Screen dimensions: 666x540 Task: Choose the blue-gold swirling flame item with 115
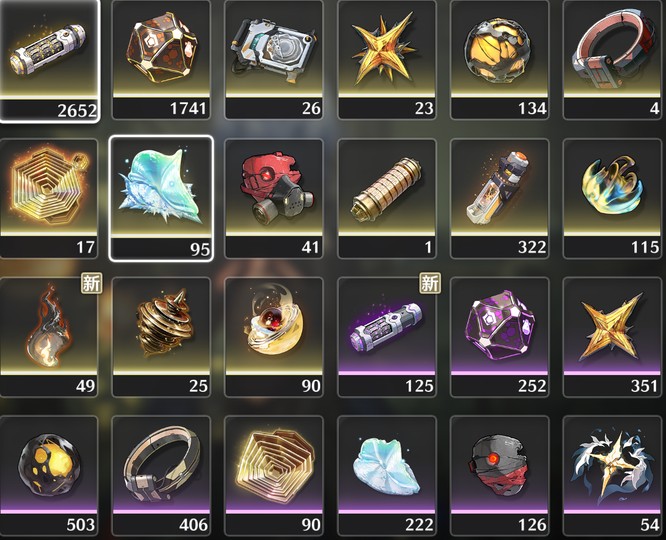612,198
